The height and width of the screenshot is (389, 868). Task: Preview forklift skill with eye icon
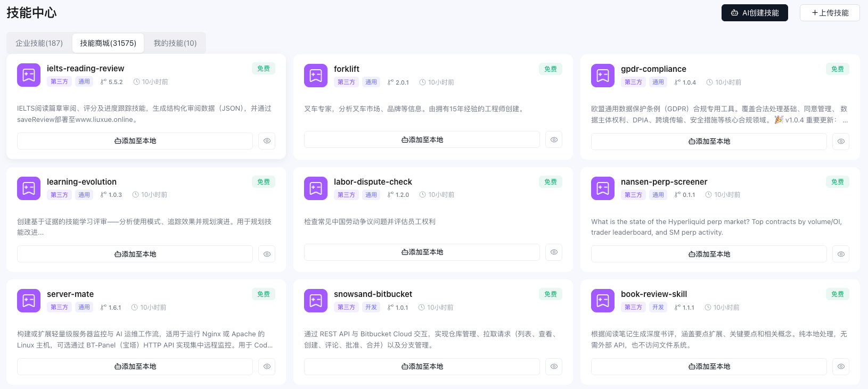click(x=554, y=139)
